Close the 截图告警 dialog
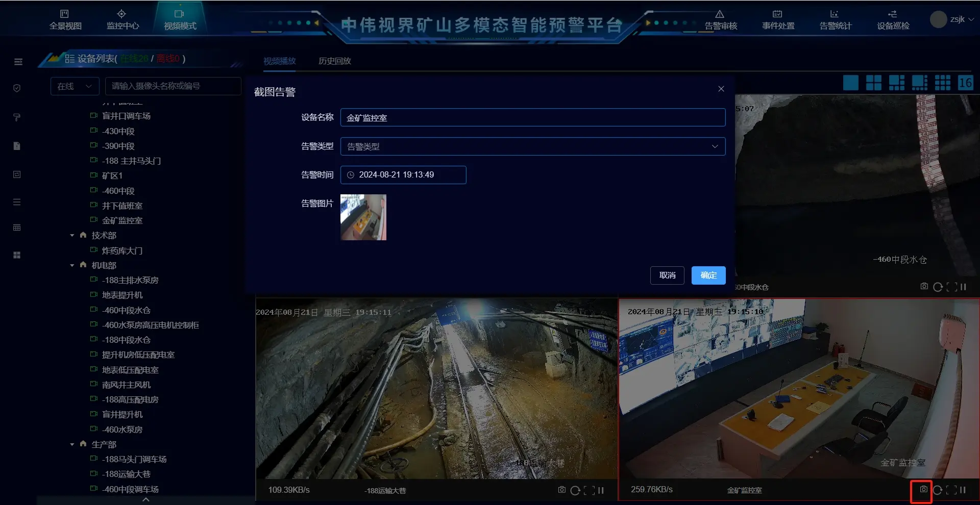The height and width of the screenshot is (505, 980). click(x=721, y=89)
